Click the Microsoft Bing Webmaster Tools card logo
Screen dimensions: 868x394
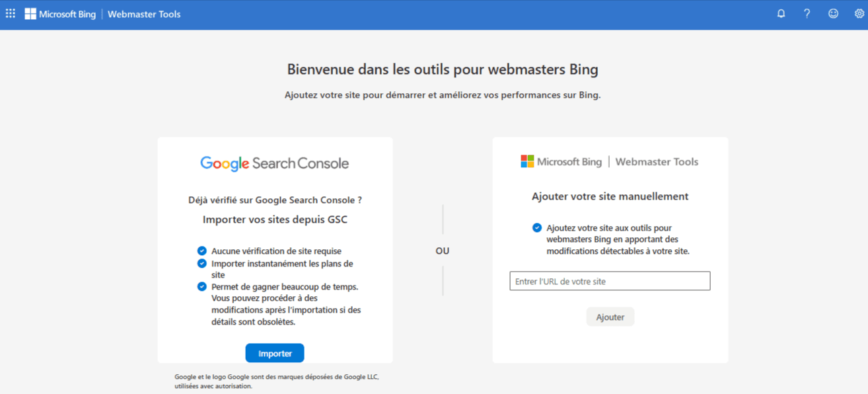pyautogui.click(x=610, y=161)
